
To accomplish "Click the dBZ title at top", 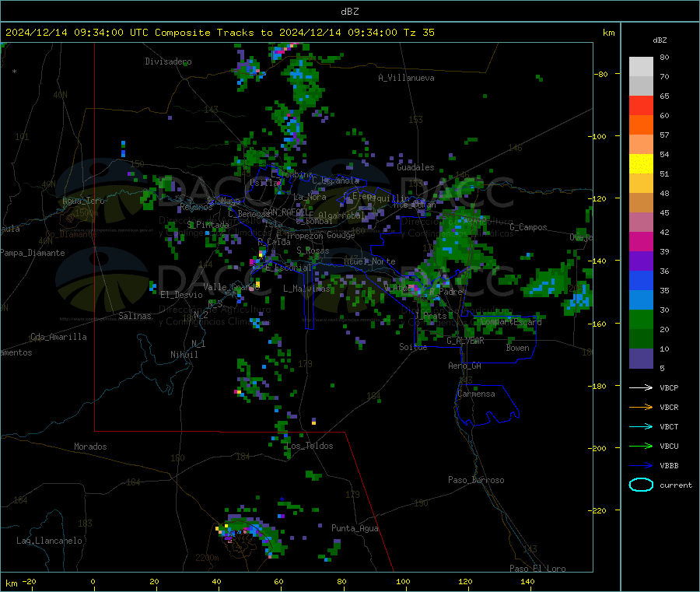I will click(x=349, y=12).
